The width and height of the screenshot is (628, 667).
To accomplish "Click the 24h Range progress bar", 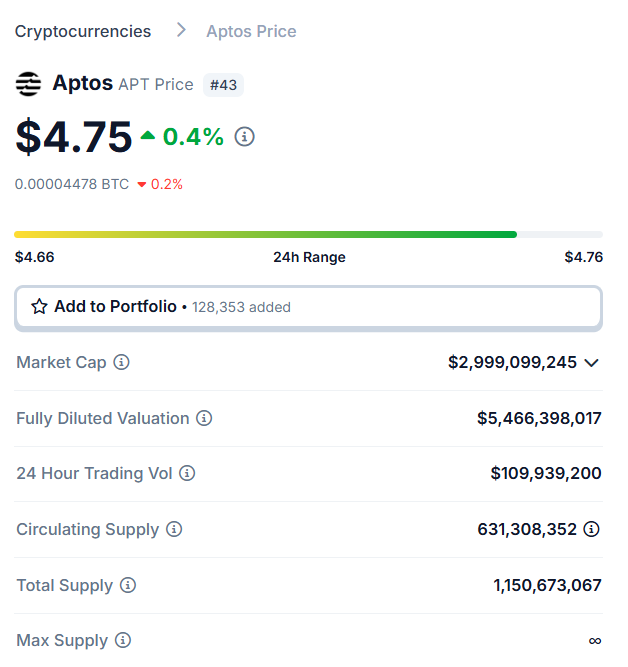I will [x=308, y=234].
